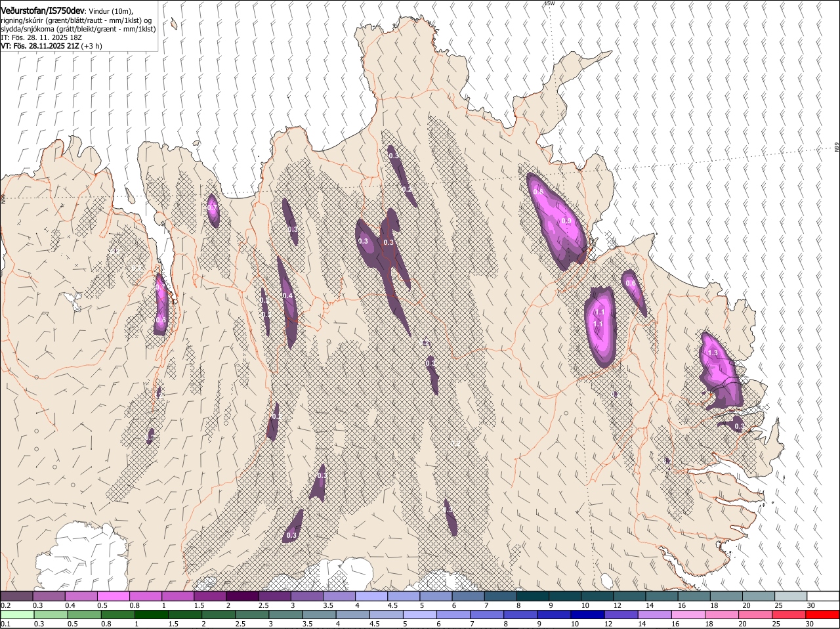Click lower legend swatch starting at 2.5
840x629 pixels.
[x=253, y=615]
